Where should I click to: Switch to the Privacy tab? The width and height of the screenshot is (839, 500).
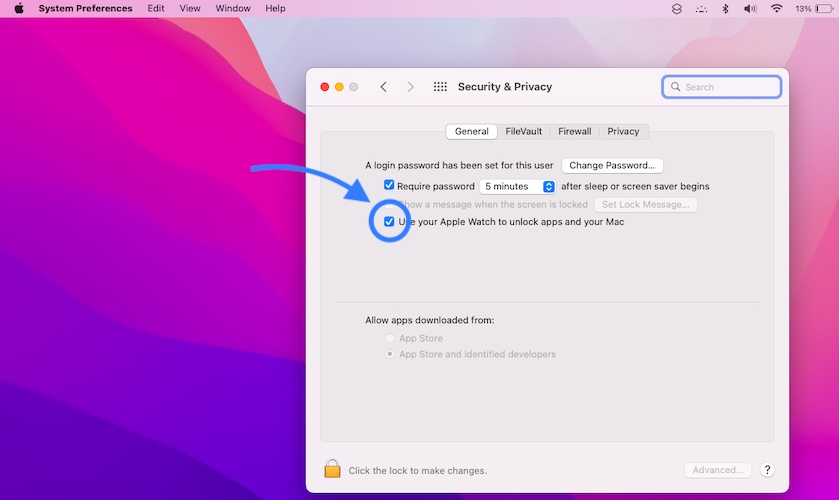[623, 131]
